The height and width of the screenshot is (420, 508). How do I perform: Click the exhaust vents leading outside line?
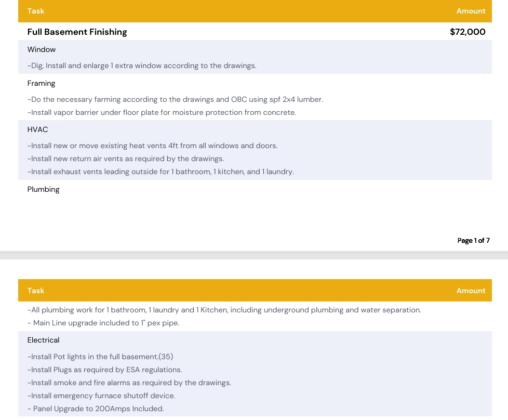tap(161, 172)
